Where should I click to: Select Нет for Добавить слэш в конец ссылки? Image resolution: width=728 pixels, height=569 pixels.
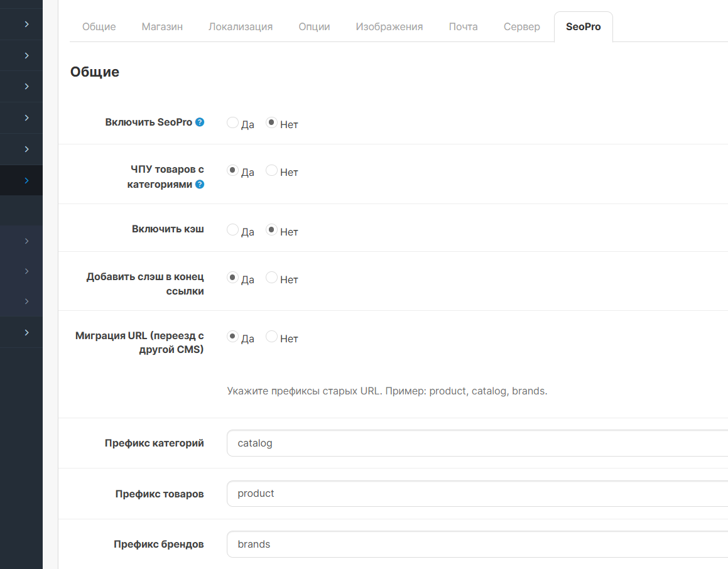coord(272,278)
